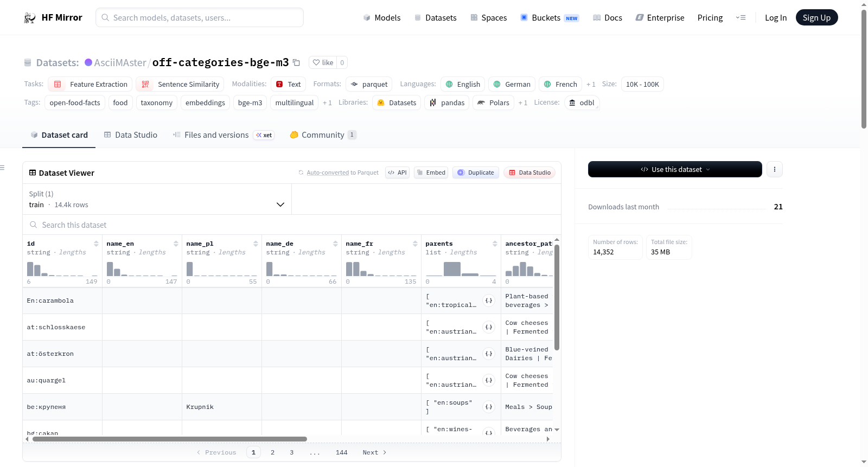Open the Use this dataset dropdown
The width and height of the screenshot is (868, 467).
point(675,169)
